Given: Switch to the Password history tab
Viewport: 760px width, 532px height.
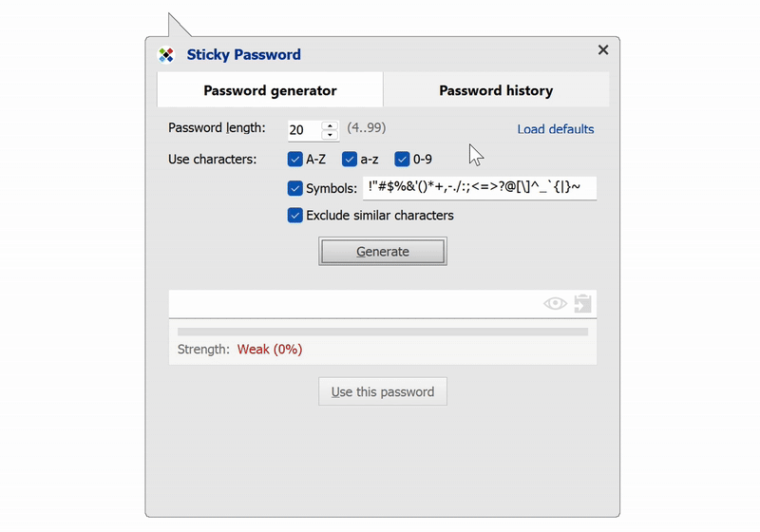Looking at the screenshot, I should pyautogui.click(x=496, y=91).
